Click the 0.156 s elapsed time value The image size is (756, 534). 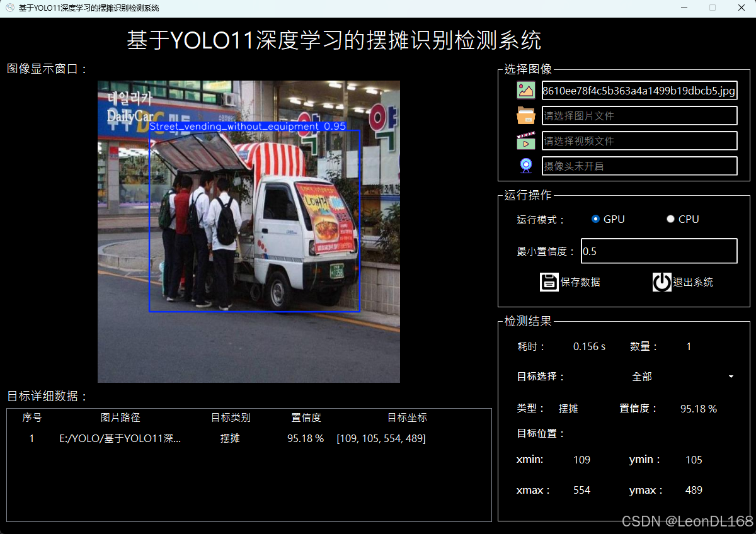(x=589, y=346)
